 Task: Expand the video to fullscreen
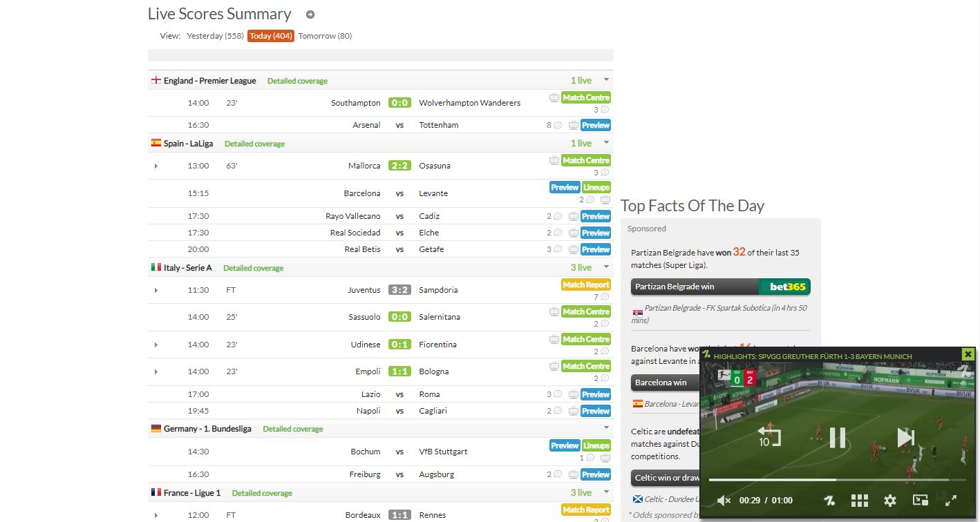coord(951,501)
